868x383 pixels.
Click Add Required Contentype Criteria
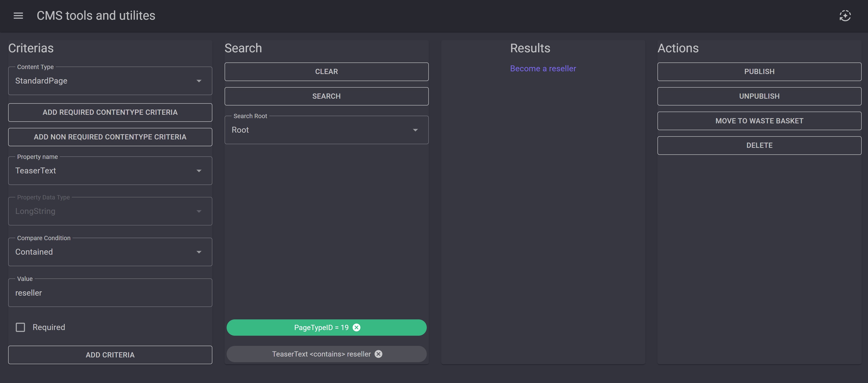coord(110,113)
